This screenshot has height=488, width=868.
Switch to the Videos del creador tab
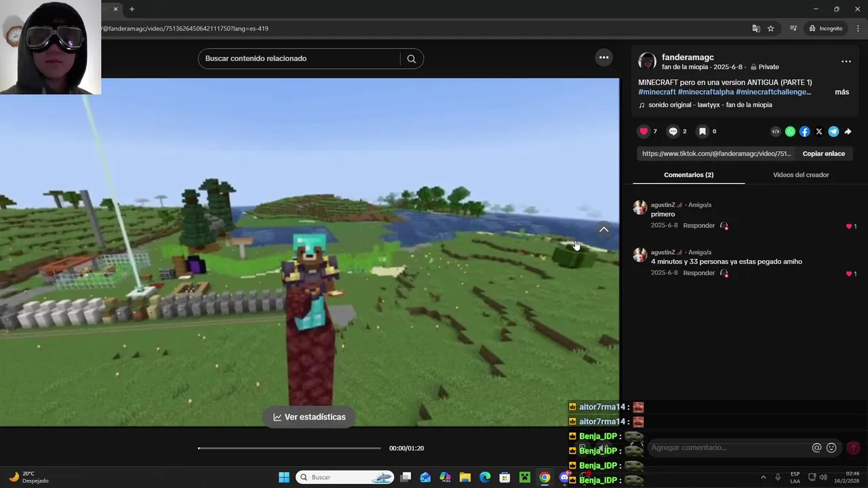coord(801,175)
